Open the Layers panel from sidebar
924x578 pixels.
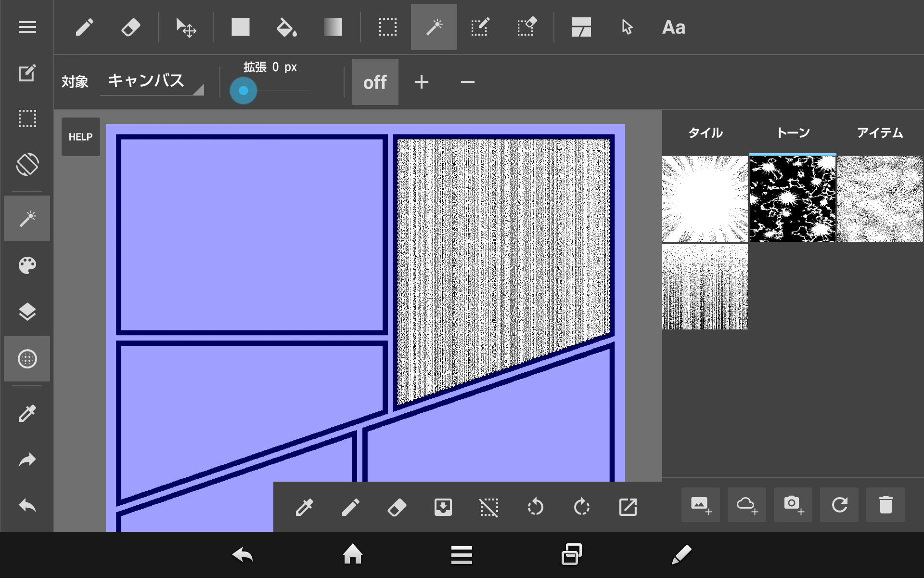[27, 312]
